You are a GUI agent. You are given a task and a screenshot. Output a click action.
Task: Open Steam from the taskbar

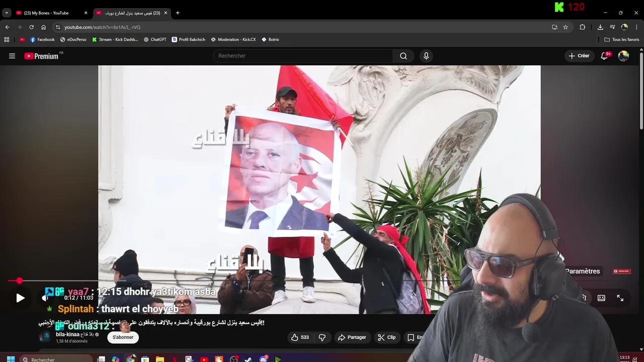tap(249, 359)
